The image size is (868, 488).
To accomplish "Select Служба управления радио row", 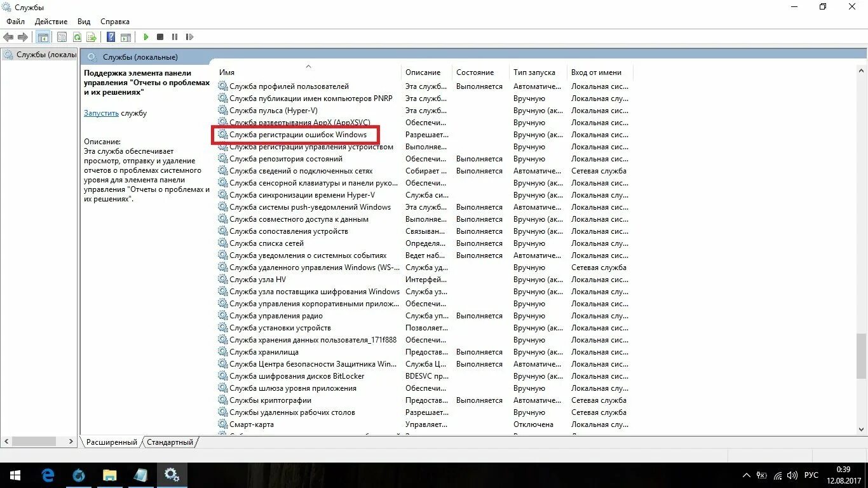I will [x=424, y=316].
